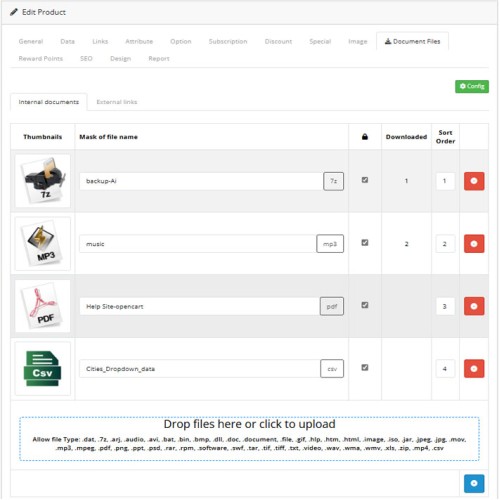This screenshot has width=500, height=500.
Task: Click drop files upload area
Action: coord(249,439)
